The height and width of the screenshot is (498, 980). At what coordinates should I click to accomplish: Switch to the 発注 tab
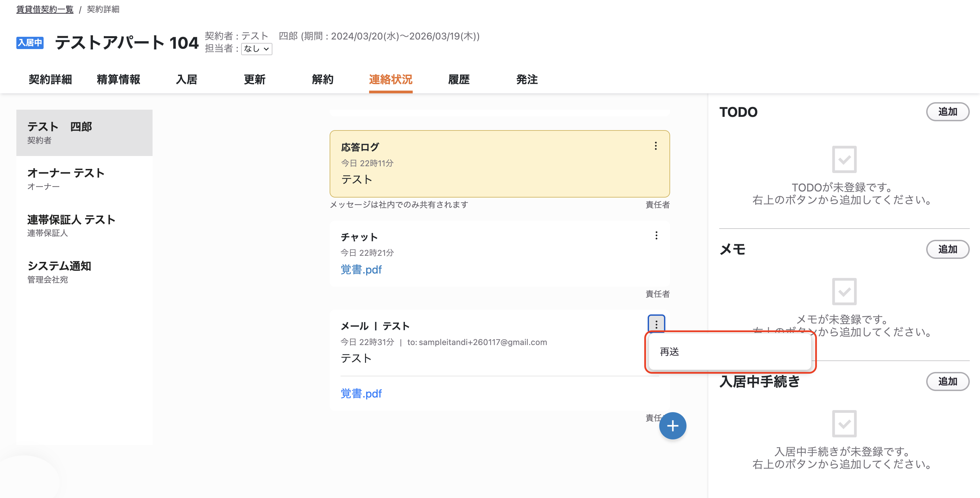point(526,79)
